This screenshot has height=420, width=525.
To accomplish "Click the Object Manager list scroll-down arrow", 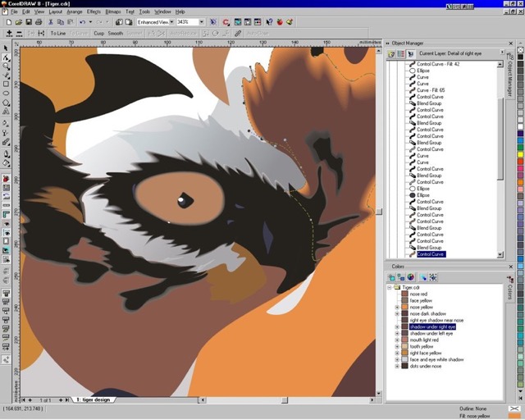I will [x=500, y=255].
